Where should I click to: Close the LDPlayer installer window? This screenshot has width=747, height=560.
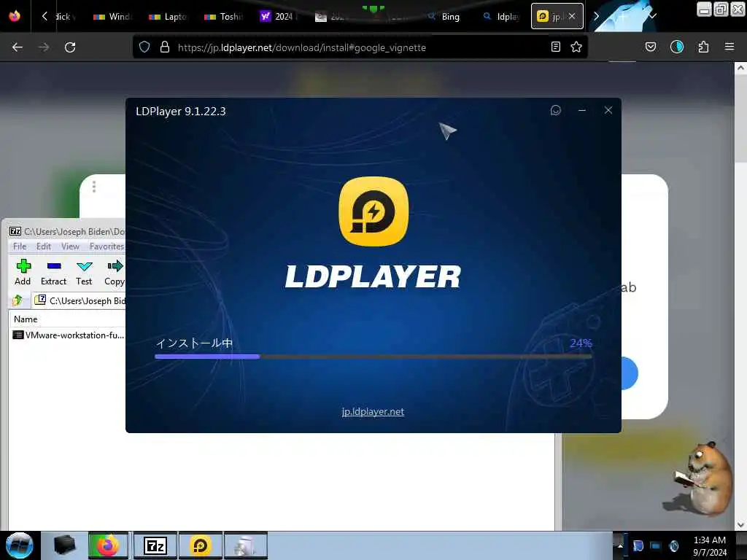pyautogui.click(x=608, y=111)
